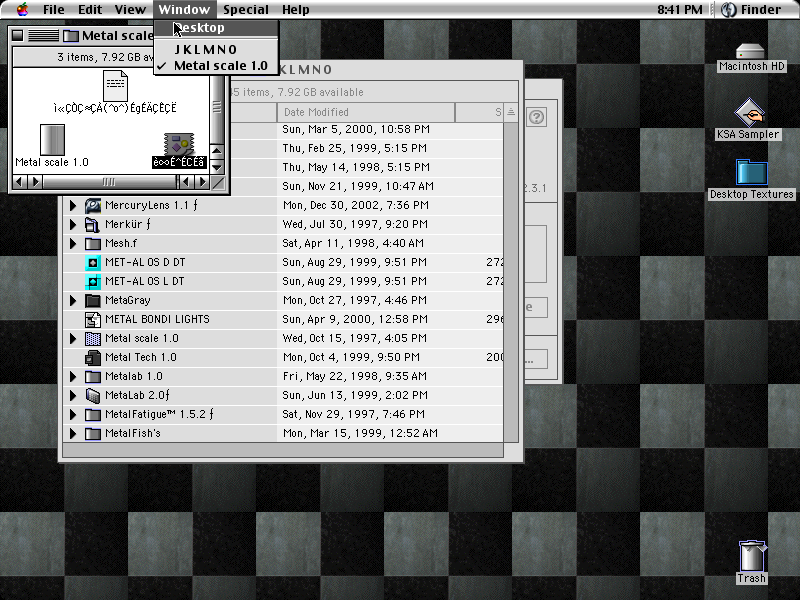This screenshot has width=800, height=600.
Task: Expand the MetalFatigue 1.5.2 ƒ folder triangle
Action: [x=73, y=414]
